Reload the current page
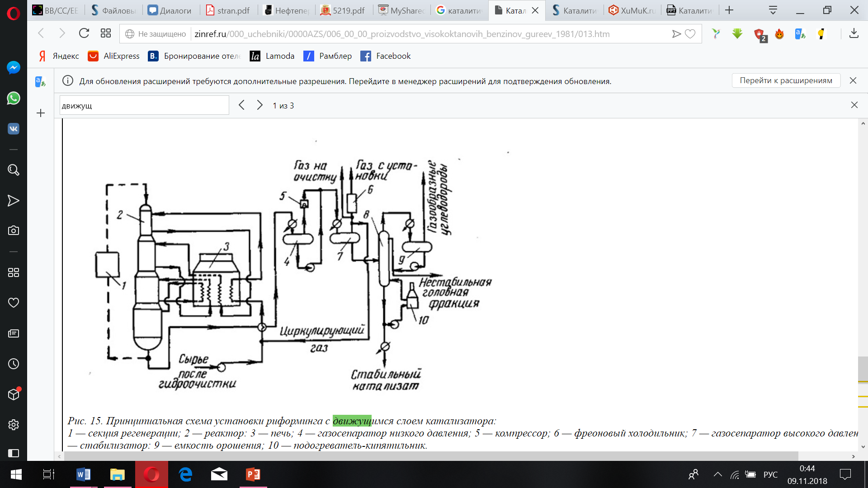The image size is (868, 488). pos(84,33)
